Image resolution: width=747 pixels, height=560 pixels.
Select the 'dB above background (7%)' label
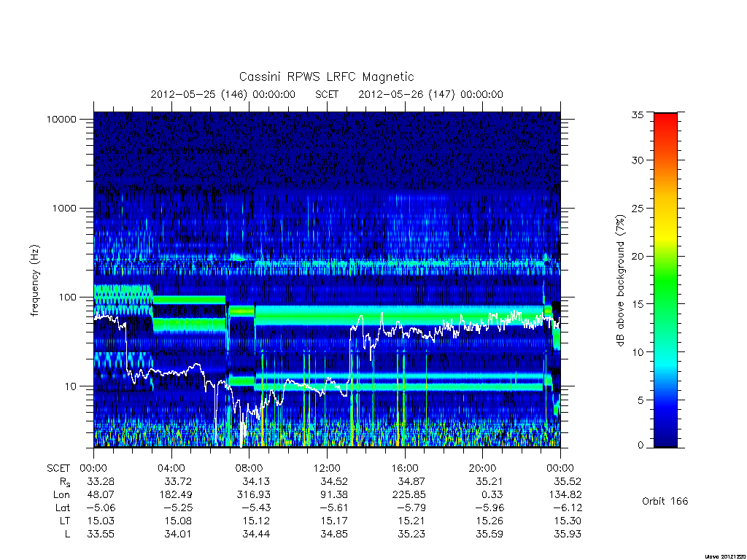coord(620,281)
